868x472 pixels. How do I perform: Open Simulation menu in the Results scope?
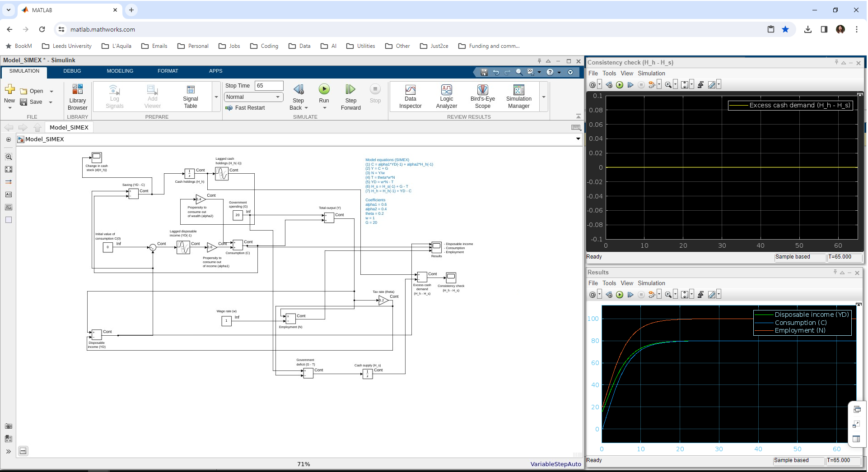[x=651, y=283]
